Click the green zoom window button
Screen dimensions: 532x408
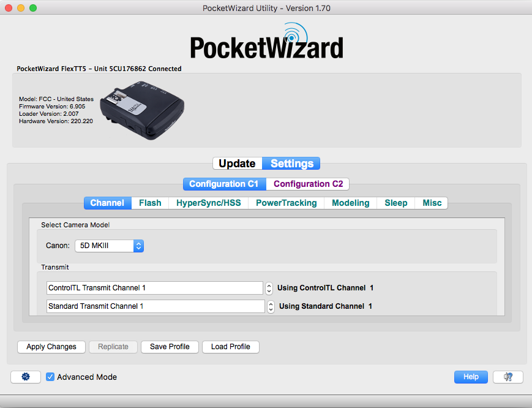[33, 8]
